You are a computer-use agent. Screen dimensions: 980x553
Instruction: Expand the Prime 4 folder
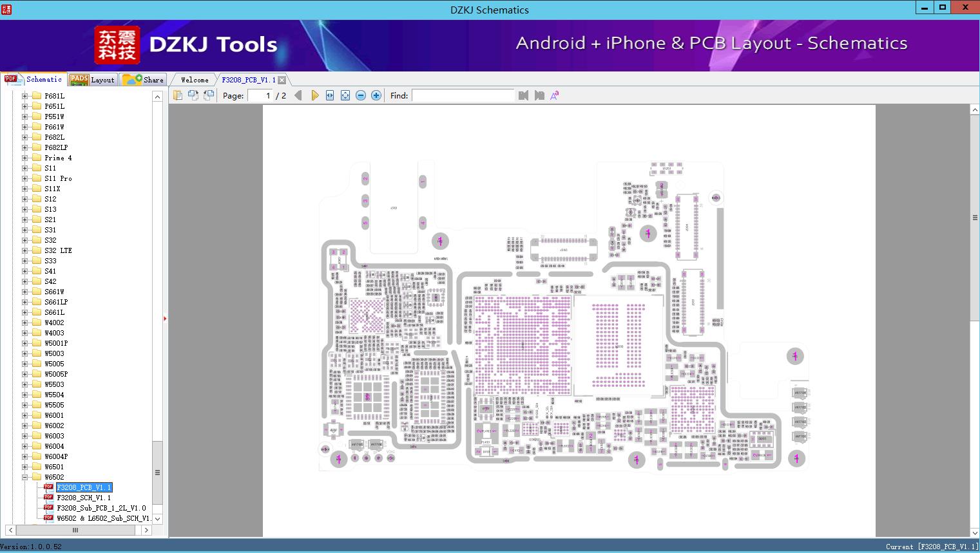pos(24,158)
